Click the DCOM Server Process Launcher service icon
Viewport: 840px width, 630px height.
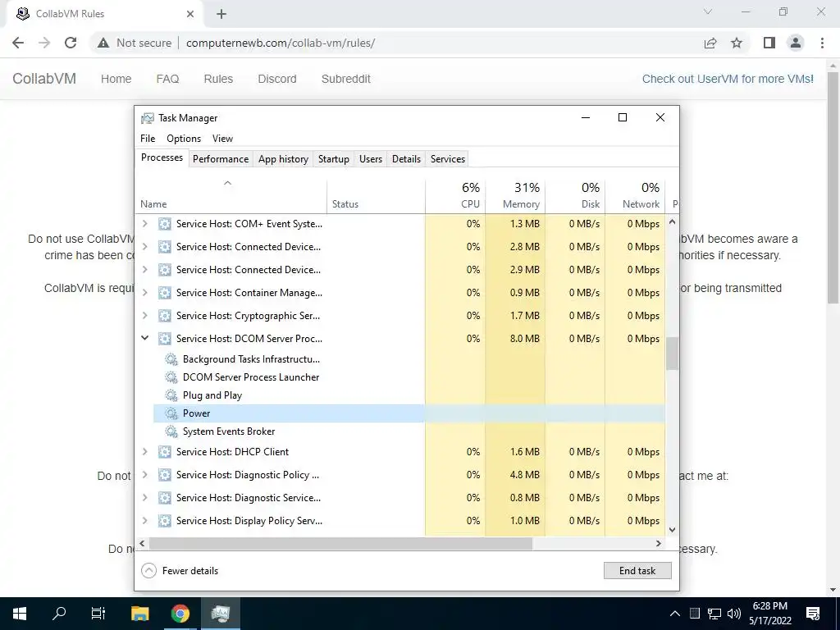coord(171,377)
